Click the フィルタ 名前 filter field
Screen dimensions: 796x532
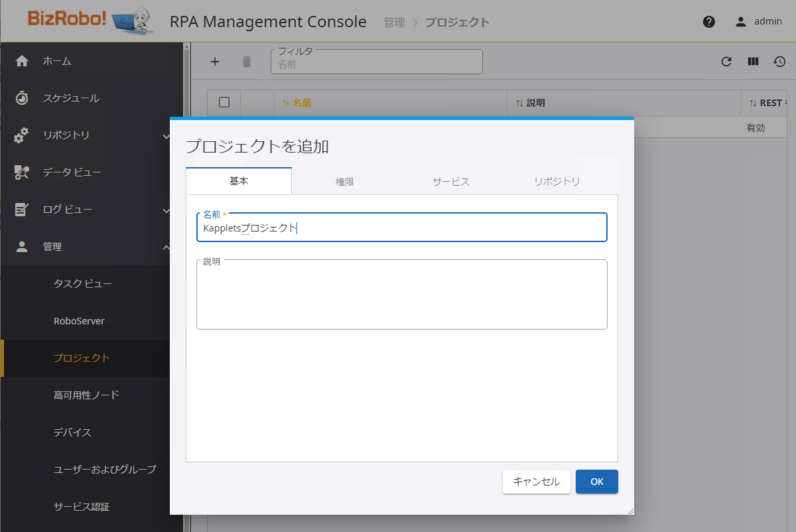(377, 62)
